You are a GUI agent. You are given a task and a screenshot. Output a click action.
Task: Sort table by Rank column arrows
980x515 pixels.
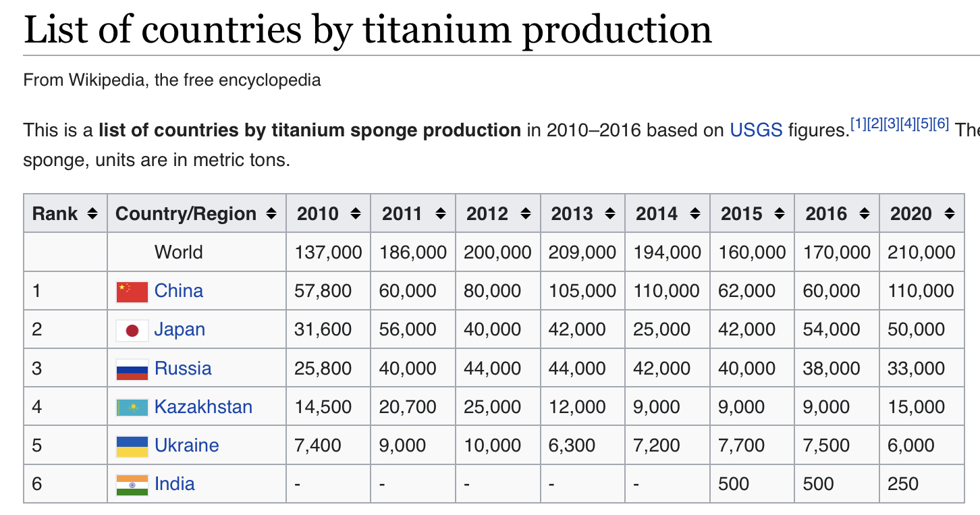point(92,214)
